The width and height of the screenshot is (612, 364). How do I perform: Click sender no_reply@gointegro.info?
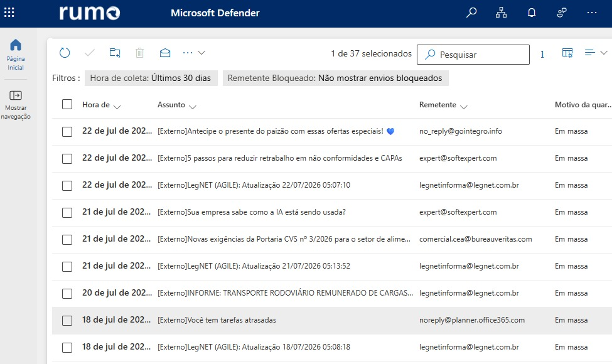point(461,131)
